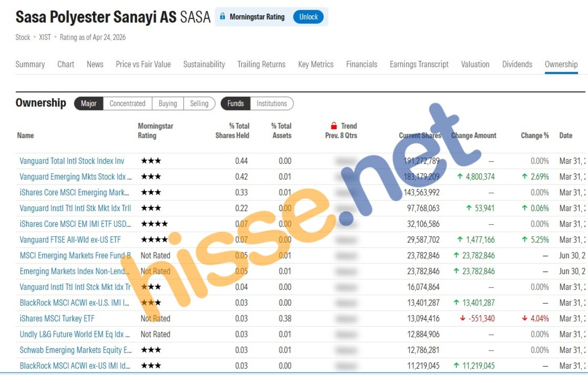Open iShares MSCI Turkey ETF
This screenshot has width=588, height=375.
point(57,318)
